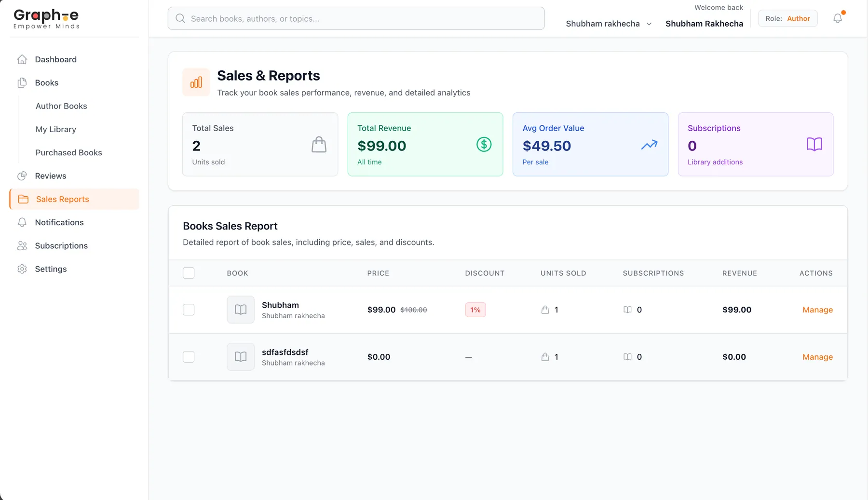868x500 pixels.
Task: Expand the Shubham rakhecha account dropdown
Action: point(609,24)
